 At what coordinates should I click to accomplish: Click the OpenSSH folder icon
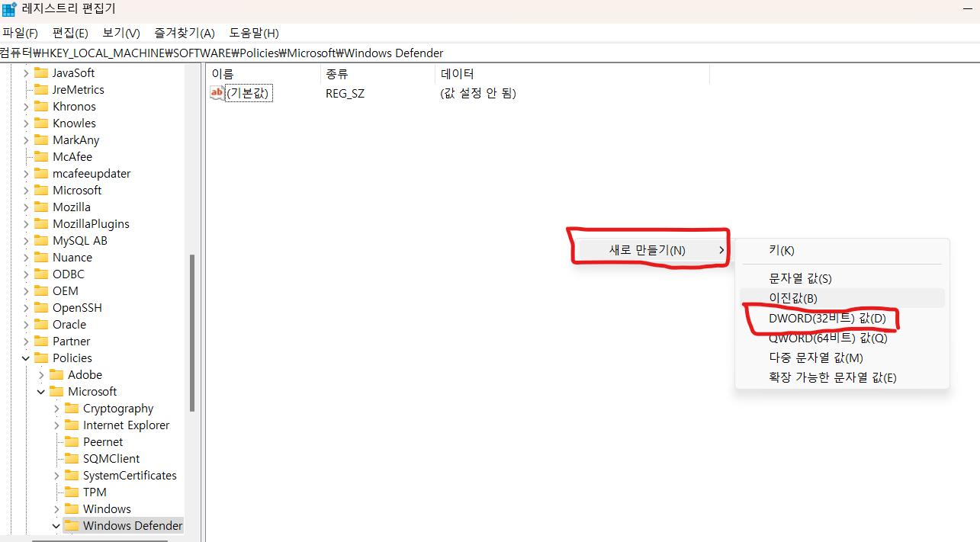point(41,308)
